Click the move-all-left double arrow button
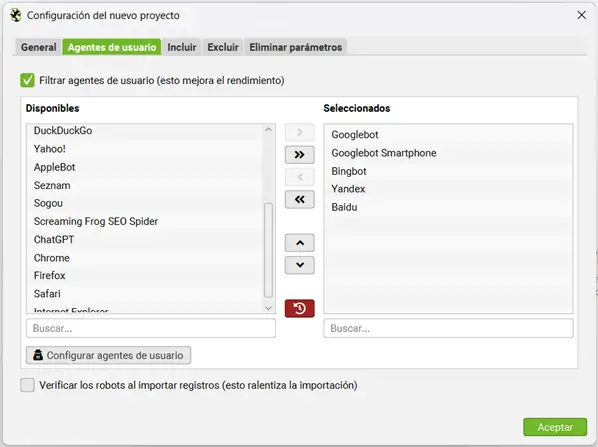Viewport: 598px width, 447px height. 299,199
